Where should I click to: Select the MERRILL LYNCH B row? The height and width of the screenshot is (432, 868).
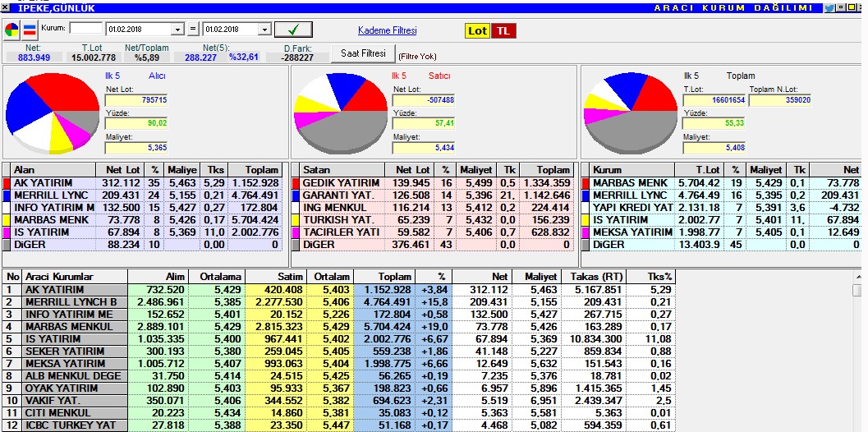339,302
